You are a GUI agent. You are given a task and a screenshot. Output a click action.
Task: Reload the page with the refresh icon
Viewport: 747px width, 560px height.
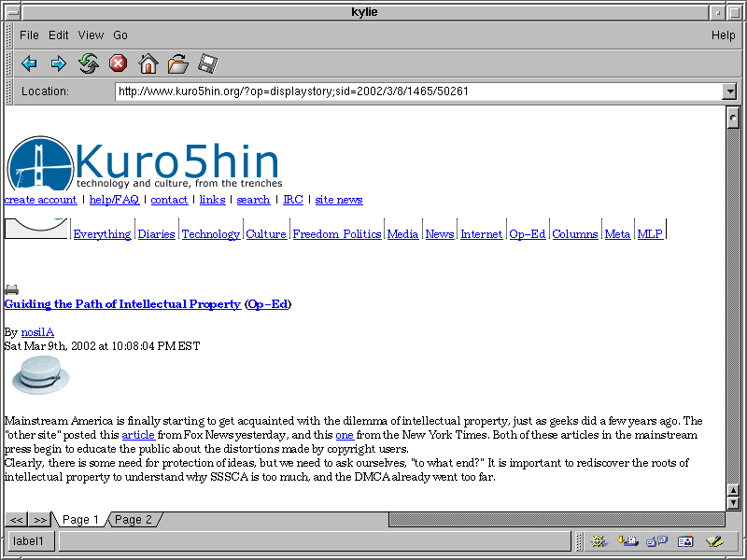(89, 63)
